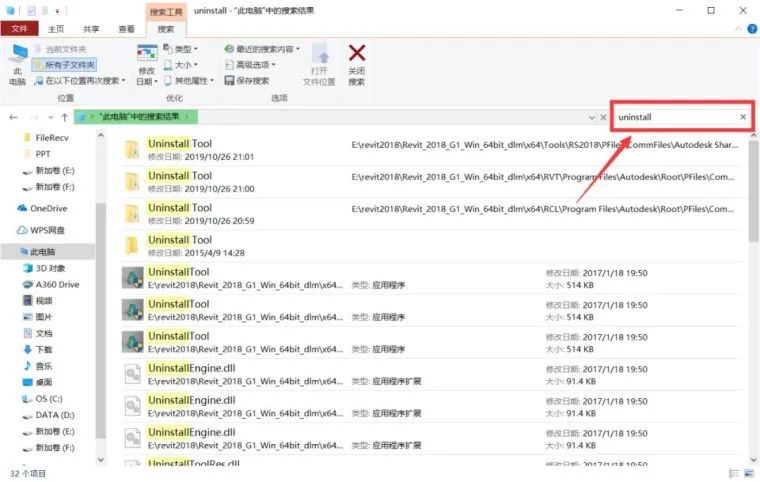760x482 pixels.
Task: Click the results list vertical scrollbar thumb
Action: [754, 190]
